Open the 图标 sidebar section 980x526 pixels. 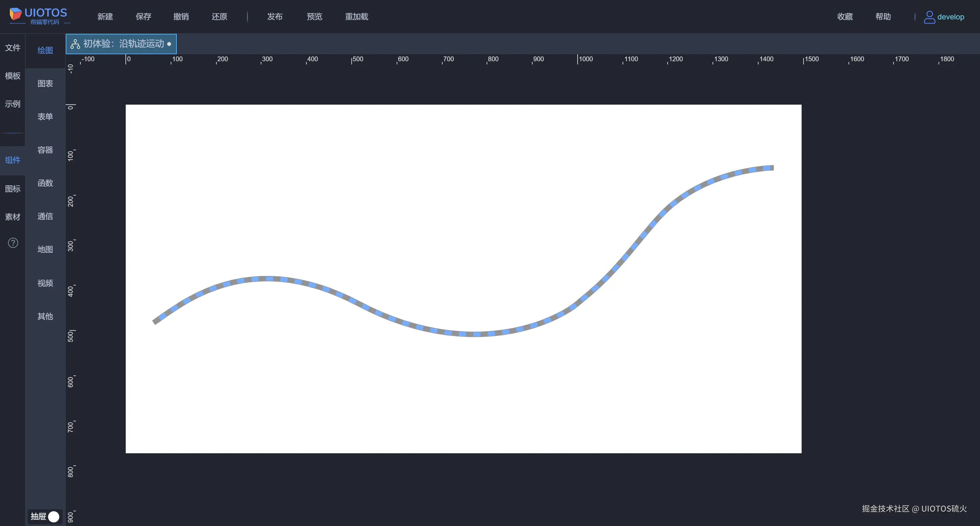tap(12, 189)
